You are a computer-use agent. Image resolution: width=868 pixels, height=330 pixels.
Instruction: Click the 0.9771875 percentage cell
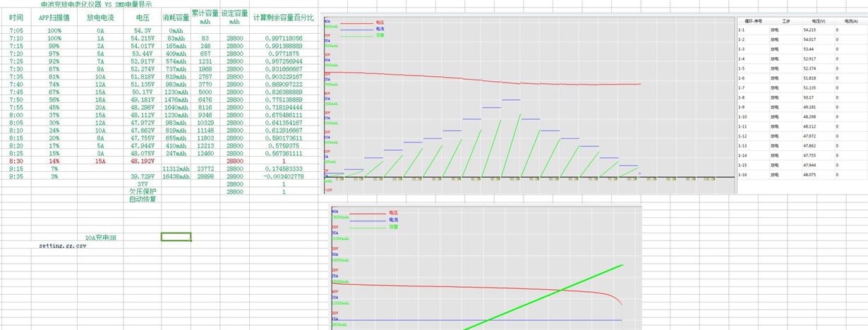click(283, 53)
